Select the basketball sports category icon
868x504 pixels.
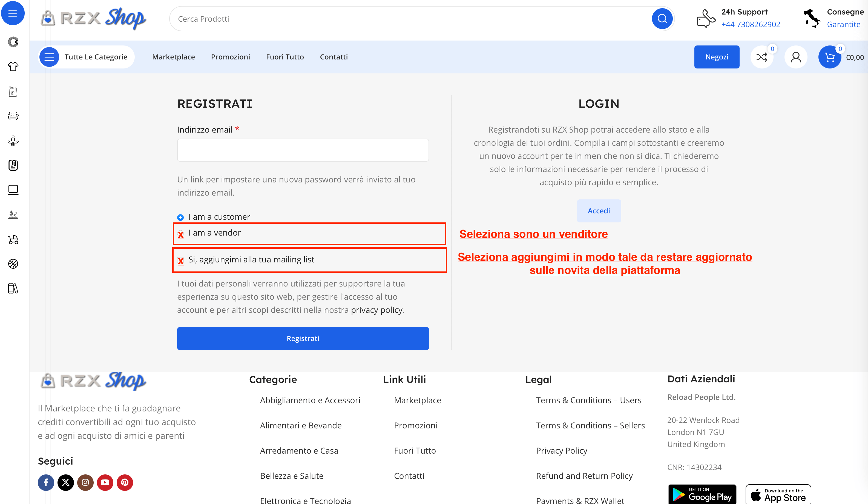(13, 264)
